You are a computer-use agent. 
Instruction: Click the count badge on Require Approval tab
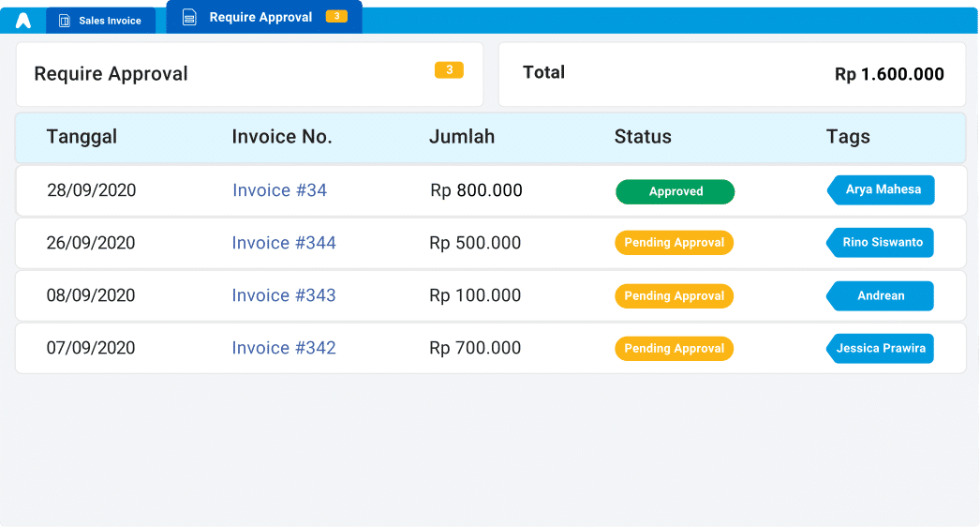tap(336, 17)
